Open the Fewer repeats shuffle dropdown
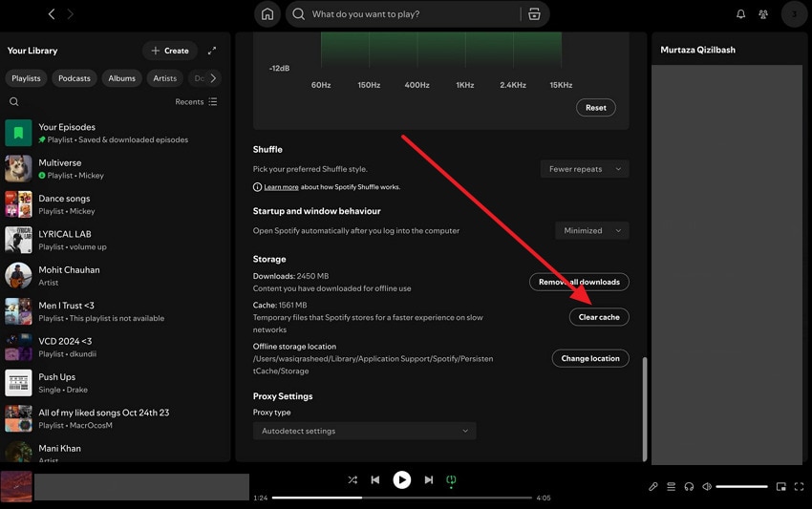This screenshot has width=812, height=509. (x=585, y=169)
